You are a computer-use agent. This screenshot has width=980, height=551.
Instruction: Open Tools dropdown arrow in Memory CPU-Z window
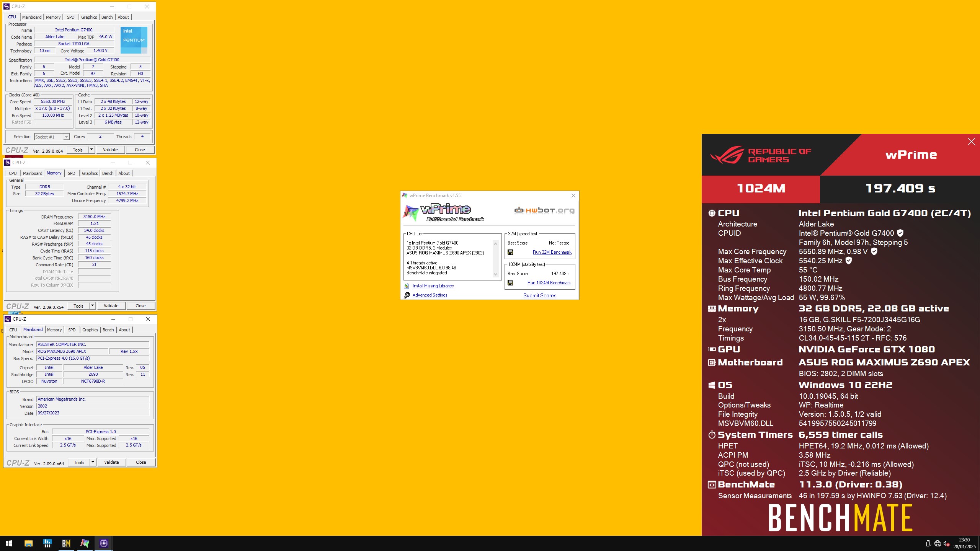[x=92, y=306]
